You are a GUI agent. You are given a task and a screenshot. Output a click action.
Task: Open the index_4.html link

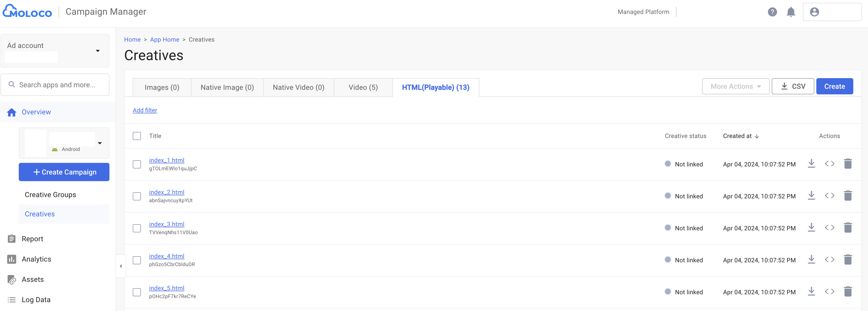pyautogui.click(x=167, y=256)
